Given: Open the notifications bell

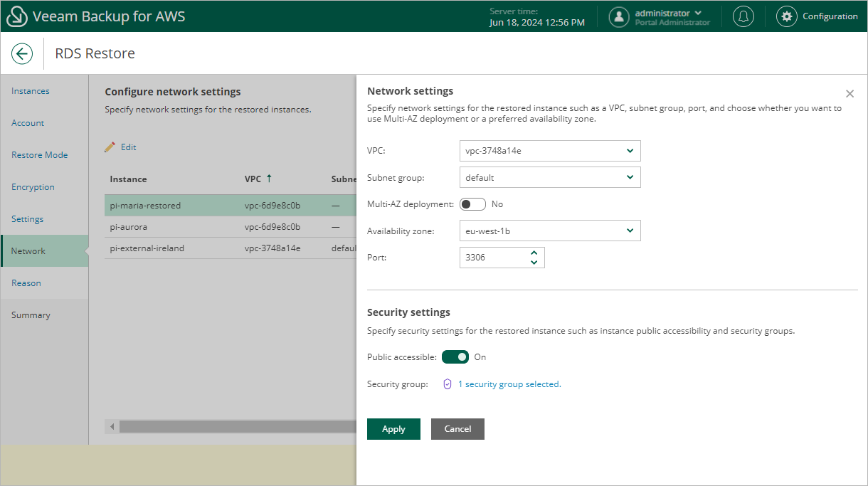Looking at the screenshot, I should 743,16.
